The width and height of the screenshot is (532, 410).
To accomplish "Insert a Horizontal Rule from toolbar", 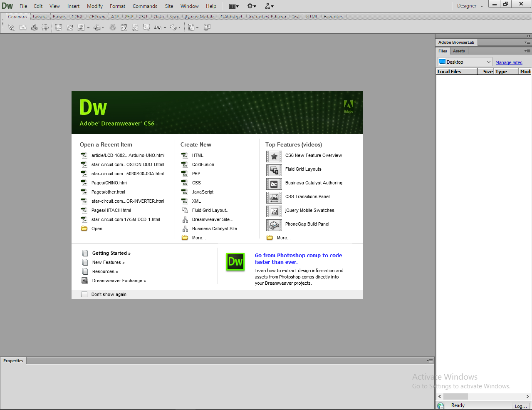I will tap(45, 27).
